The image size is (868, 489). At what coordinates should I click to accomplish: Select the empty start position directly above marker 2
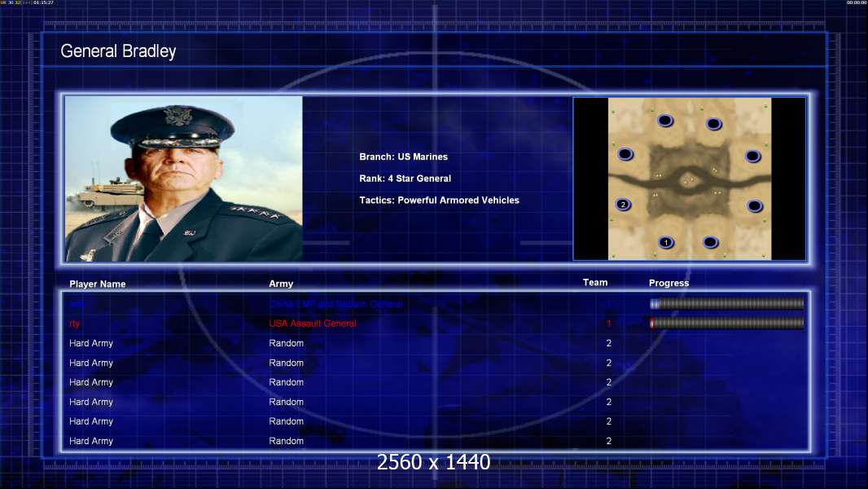[x=625, y=154]
